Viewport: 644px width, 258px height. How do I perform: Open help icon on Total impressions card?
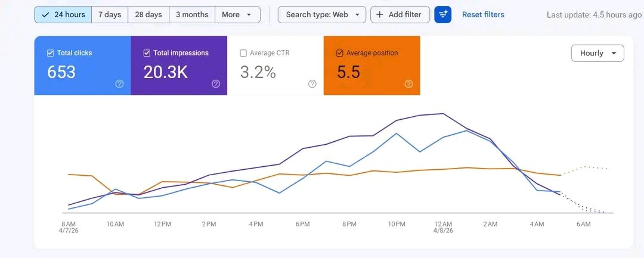pyautogui.click(x=216, y=84)
